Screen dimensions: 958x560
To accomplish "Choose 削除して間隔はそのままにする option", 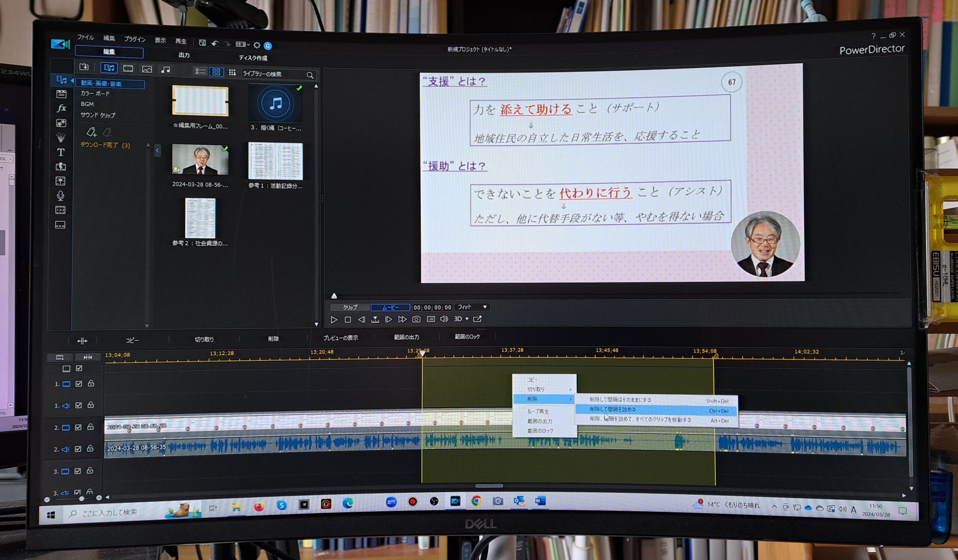I will pyautogui.click(x=656, y=400).
